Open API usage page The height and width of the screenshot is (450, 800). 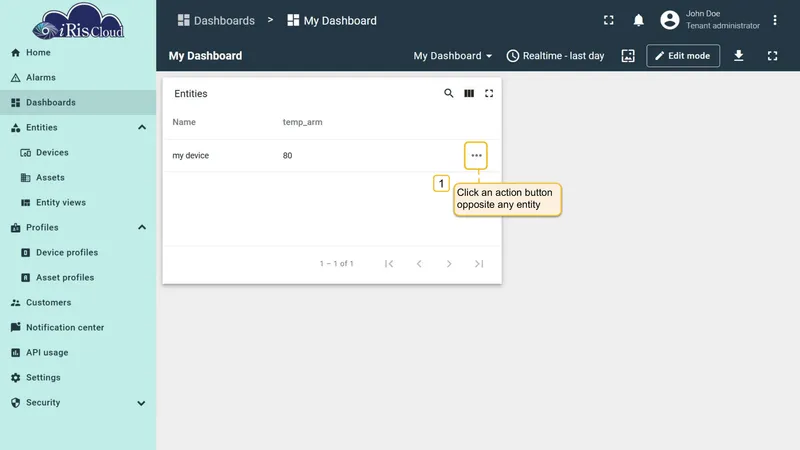78,353
